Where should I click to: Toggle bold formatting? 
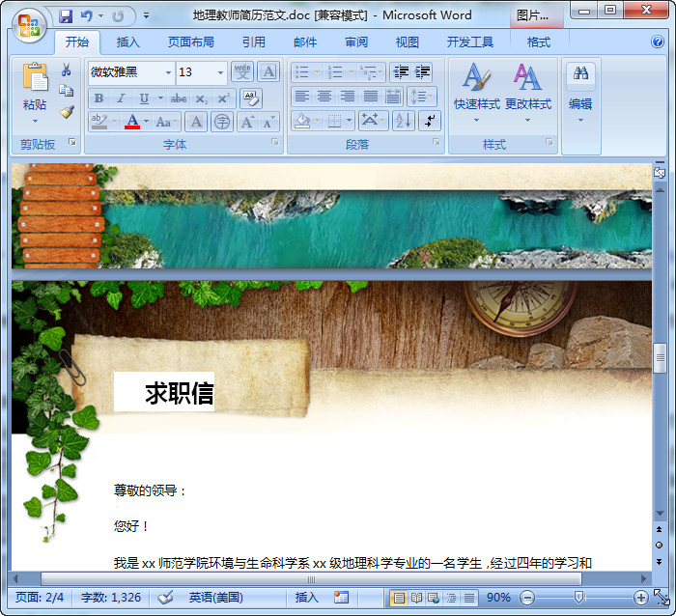(99, 98)
